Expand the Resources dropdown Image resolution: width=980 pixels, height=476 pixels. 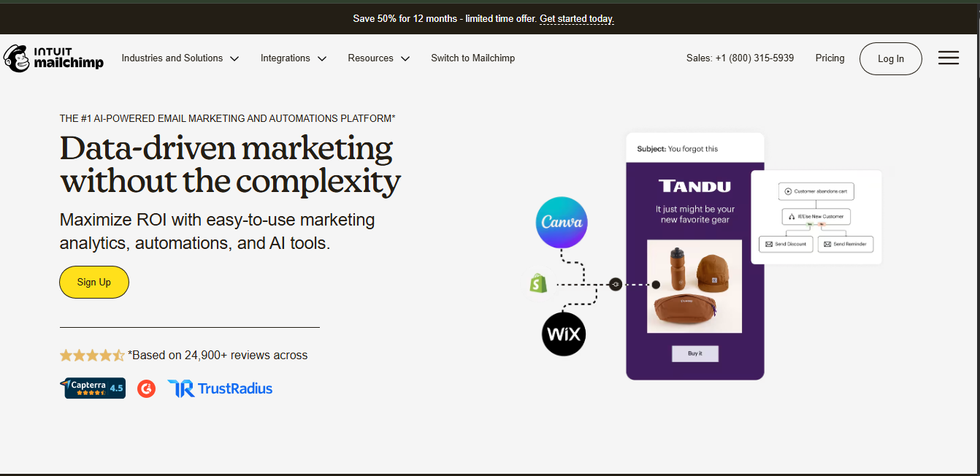point(378,58)
